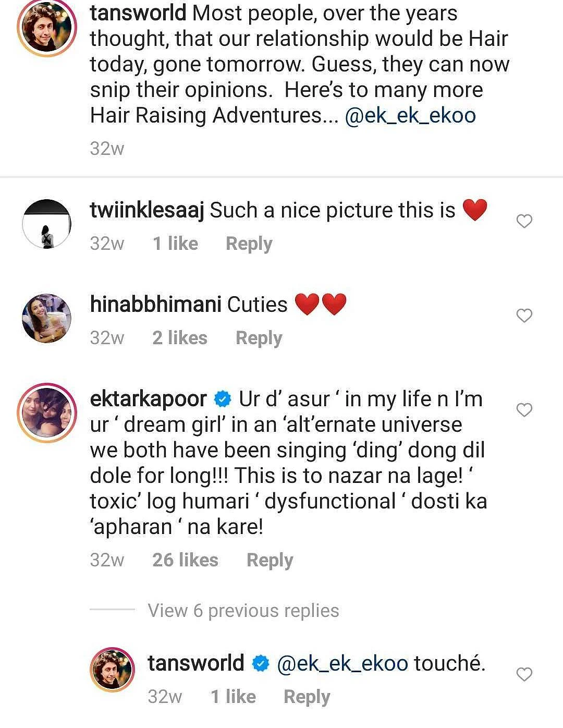Open tansworld's avatar beside touché reply
The width and height of the screenshot is (563, 728).
tap(113, 670)
